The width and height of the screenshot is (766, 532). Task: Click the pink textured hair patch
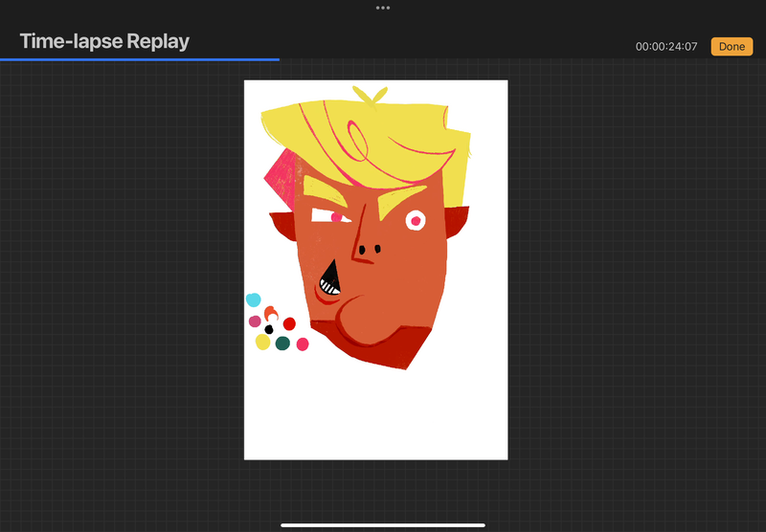pyautogui.click(x=282, y=172)
